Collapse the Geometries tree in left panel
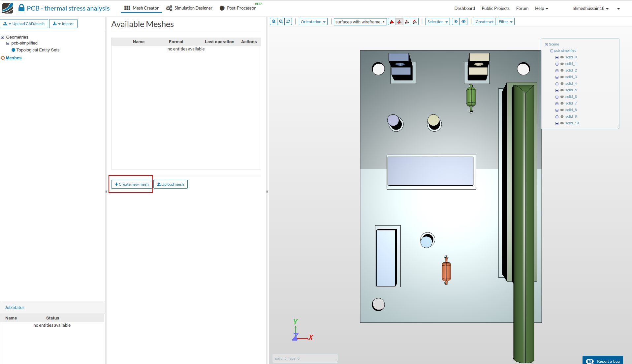 pos(3,38)
